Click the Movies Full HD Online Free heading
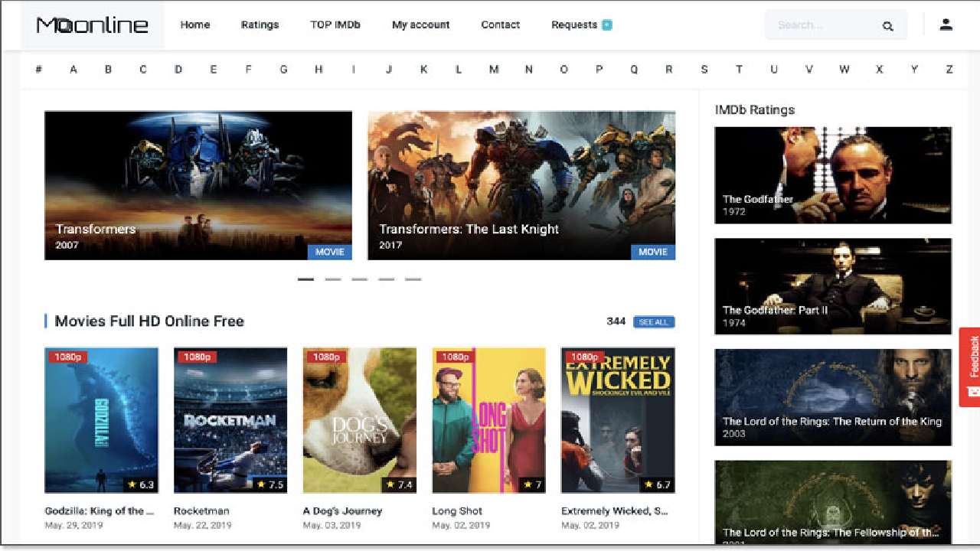This screenshot has width=980, height=551. click(149, 321)
